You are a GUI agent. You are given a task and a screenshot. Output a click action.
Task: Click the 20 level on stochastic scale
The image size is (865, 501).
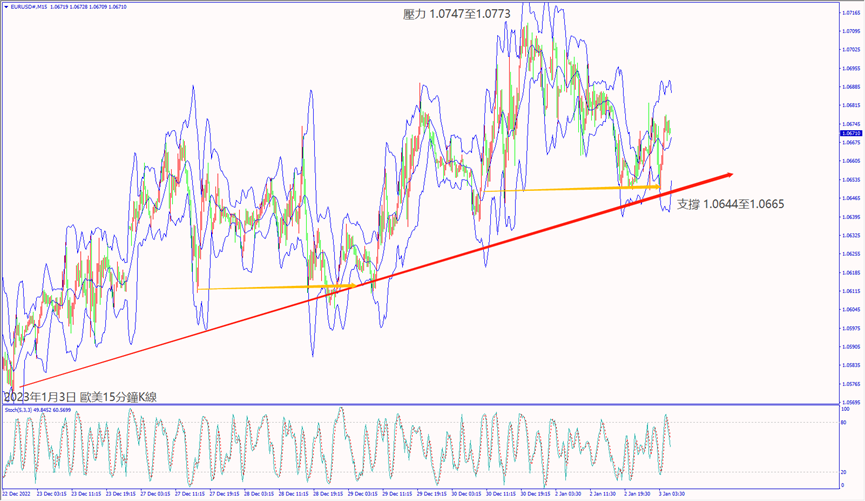click(x=845, y=471)
